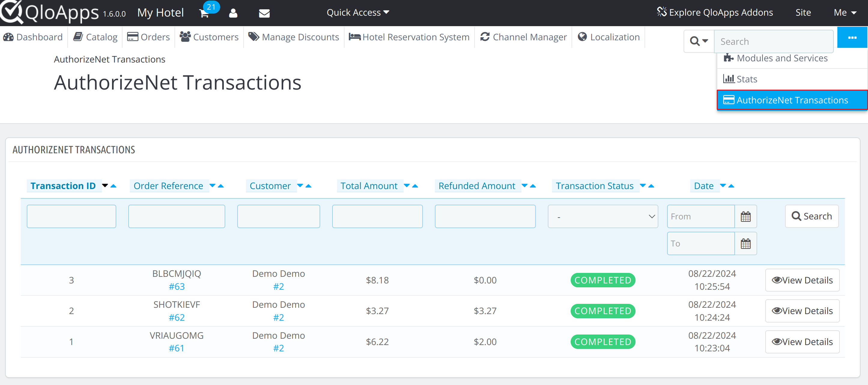The image size is (868, 385).
Task: Click COMPLETED badge in SHOTKIEVF row
Action: pos(603,311)
